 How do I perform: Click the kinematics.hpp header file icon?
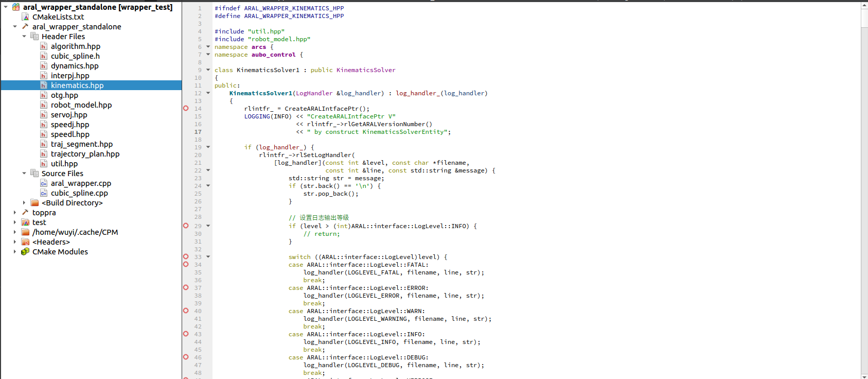(44, 85)
